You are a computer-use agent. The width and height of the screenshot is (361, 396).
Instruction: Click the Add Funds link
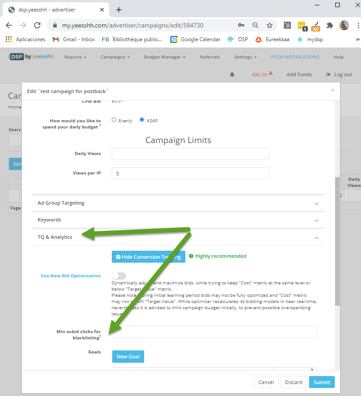point(299,74)
